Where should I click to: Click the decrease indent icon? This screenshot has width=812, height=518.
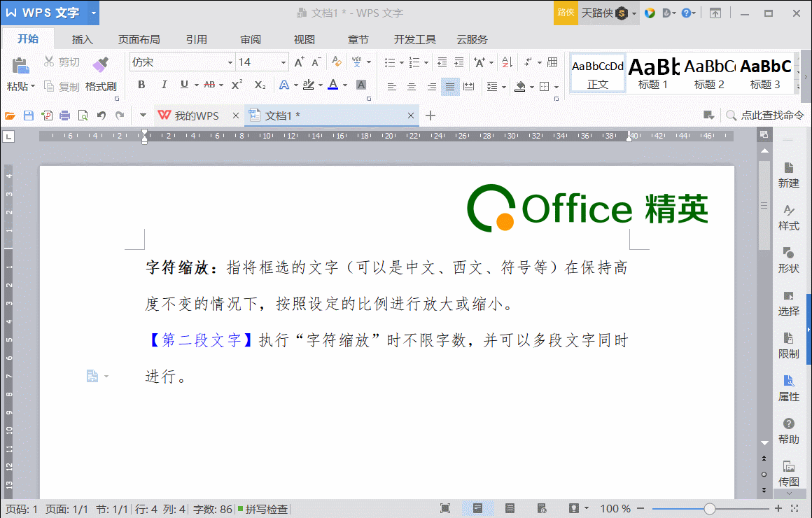pyautogui.click(x=442, y=62)
